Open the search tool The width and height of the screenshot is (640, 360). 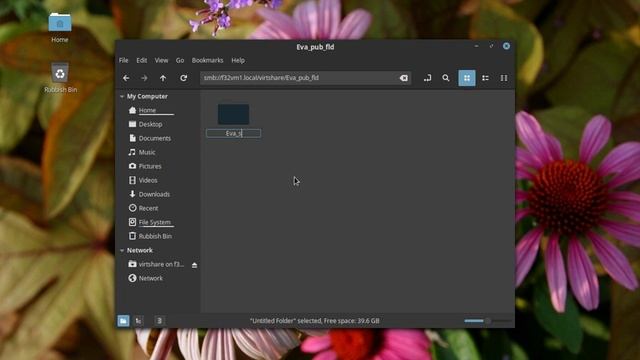[x=446, y=78]
